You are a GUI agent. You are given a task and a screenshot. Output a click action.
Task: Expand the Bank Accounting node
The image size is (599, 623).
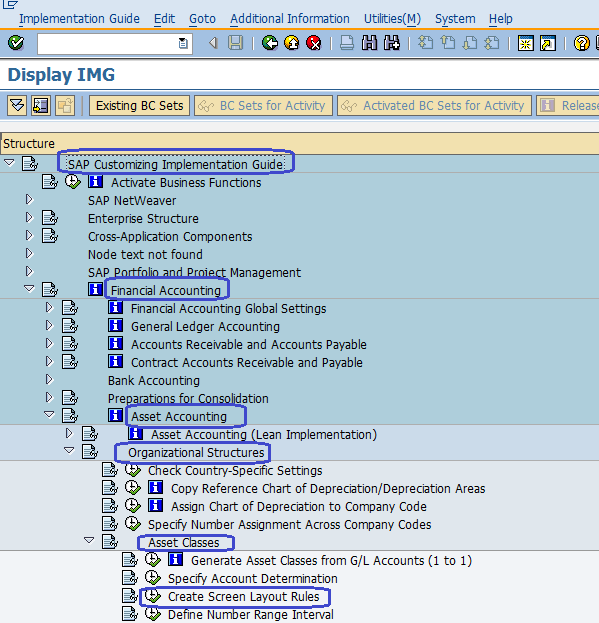[x=49, y=379]
